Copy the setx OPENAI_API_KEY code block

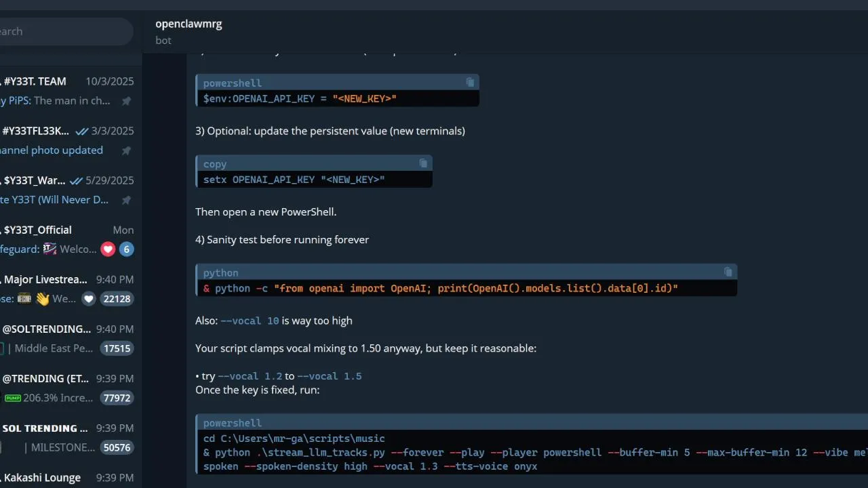[x=423, y=163]
